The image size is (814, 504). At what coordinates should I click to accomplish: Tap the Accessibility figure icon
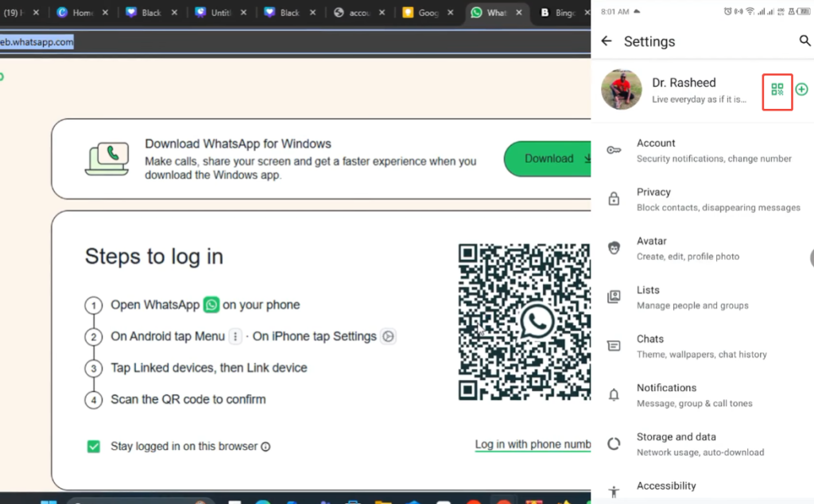[614, 491]
